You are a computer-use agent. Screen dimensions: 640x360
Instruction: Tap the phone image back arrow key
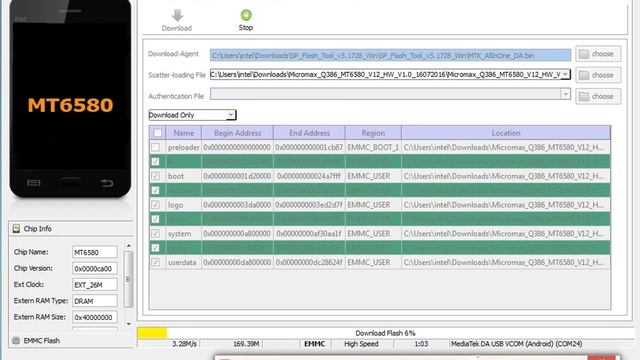[107, 183]
